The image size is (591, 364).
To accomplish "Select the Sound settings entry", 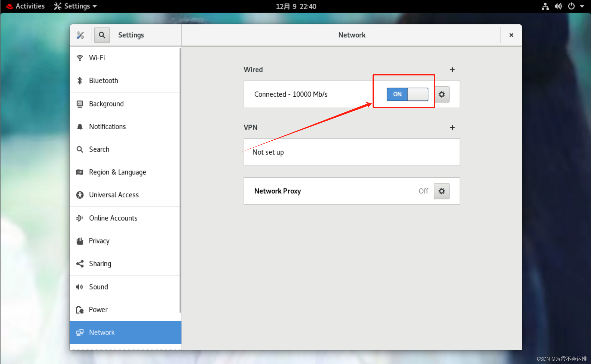I will [x=98, y=287].
